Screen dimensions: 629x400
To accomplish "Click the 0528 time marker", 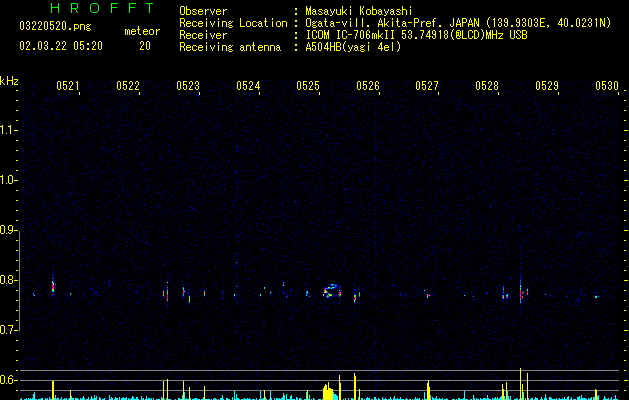I will click(x=487, y=86).
